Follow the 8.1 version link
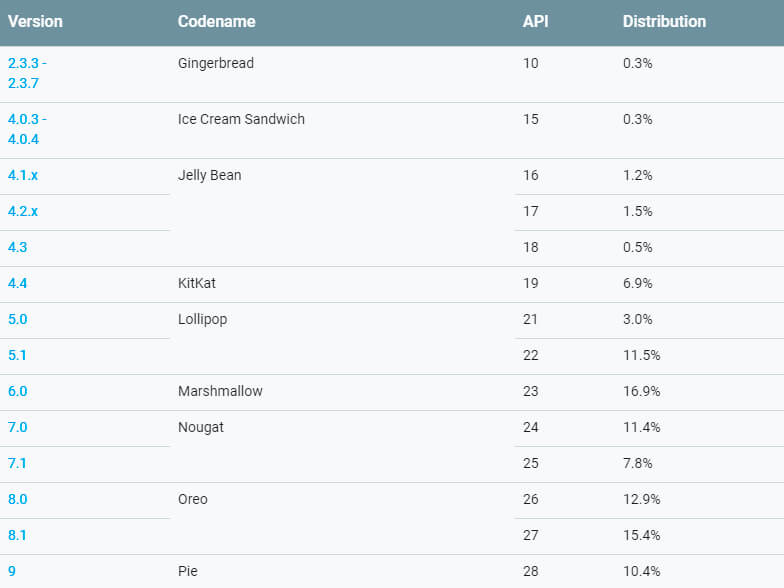Image resolution: width=784 pixels, height=588 pixels. pos(18,535)
